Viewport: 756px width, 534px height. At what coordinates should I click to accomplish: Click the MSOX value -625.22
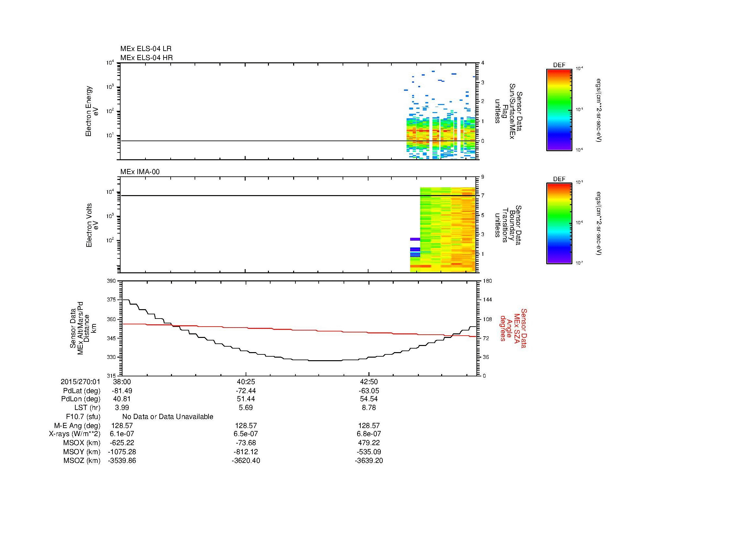point(122,443)
